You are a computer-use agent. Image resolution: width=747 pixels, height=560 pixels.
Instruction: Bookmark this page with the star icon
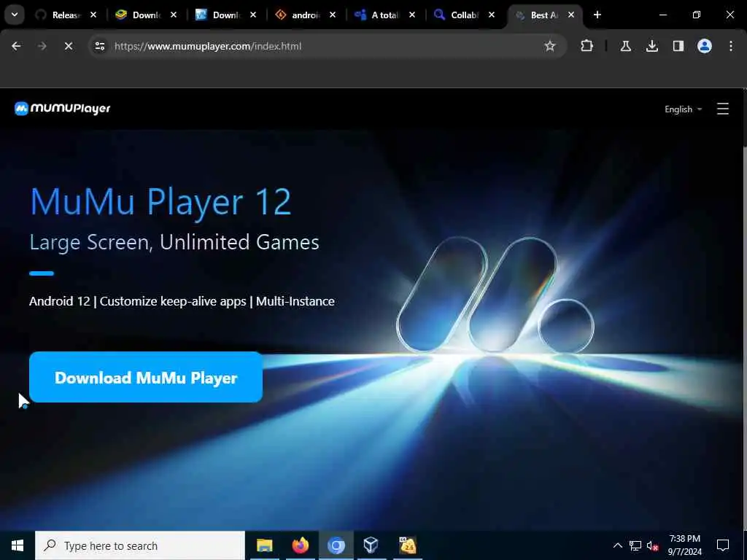(550, 46)
